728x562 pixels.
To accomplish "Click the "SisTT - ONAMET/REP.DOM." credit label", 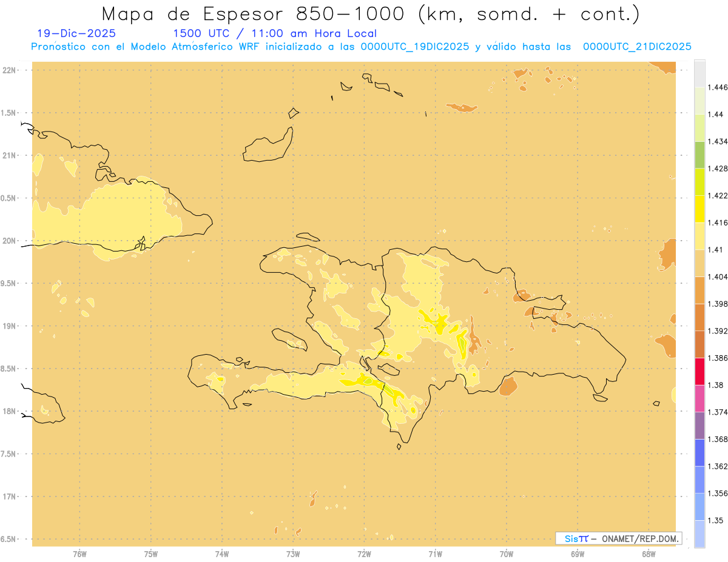I will pyautogui.click(x=618, y=538).
